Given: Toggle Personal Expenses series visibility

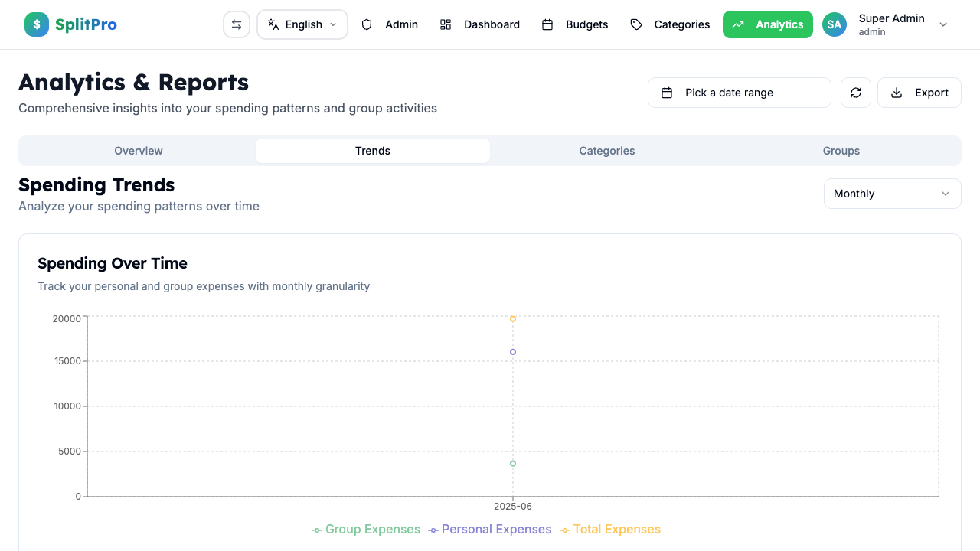Looking at the screenshot, I should pyautogui.click(x=489, y=529).
